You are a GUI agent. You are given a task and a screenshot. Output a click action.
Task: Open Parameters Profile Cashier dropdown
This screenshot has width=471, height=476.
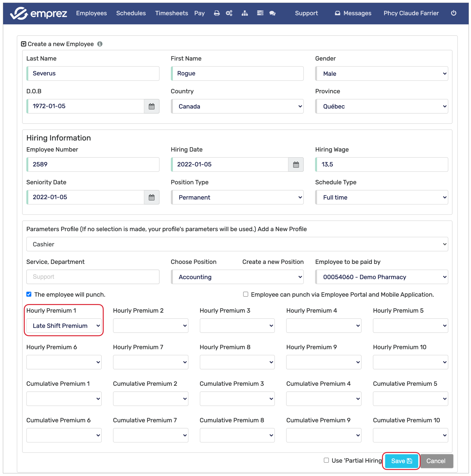click(237, 244)
